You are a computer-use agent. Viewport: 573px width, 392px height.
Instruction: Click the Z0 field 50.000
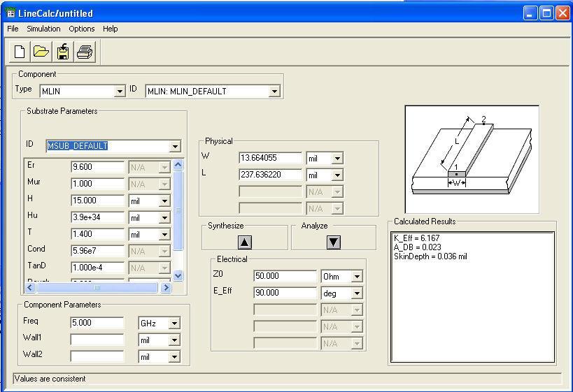285,276
